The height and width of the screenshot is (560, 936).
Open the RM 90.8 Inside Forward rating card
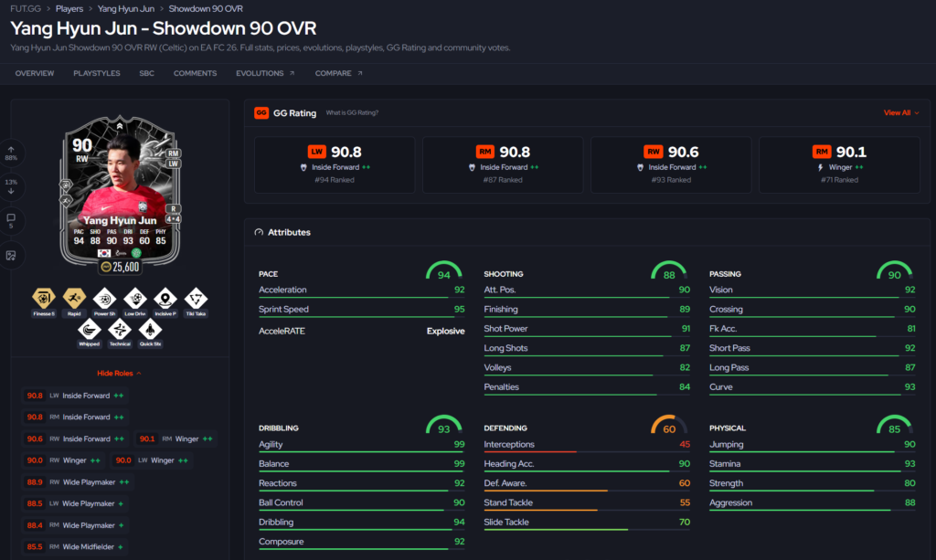[x=503, y=164]
